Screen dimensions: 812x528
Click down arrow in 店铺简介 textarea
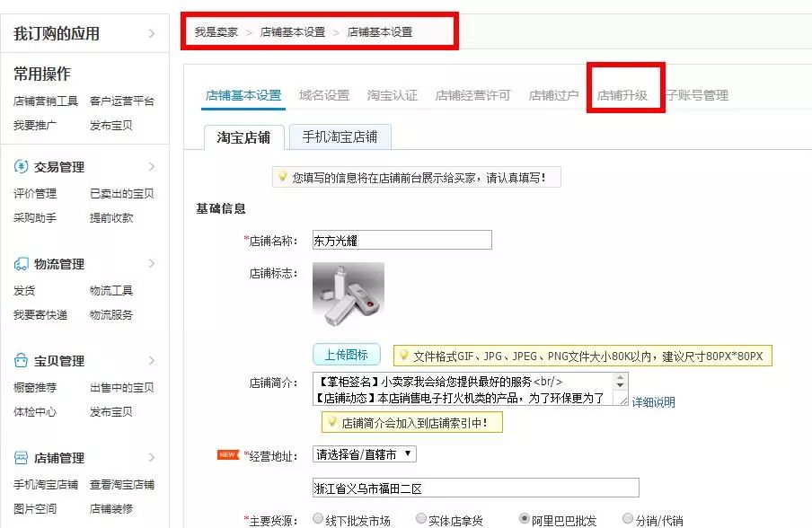(620, 385)
